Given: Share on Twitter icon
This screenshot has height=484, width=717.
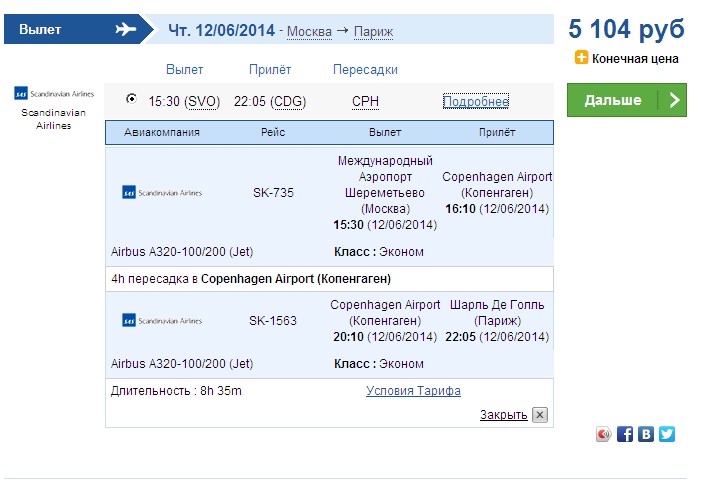Looking at the screenshot, I should pyautogui.click(x=667, y=434).
